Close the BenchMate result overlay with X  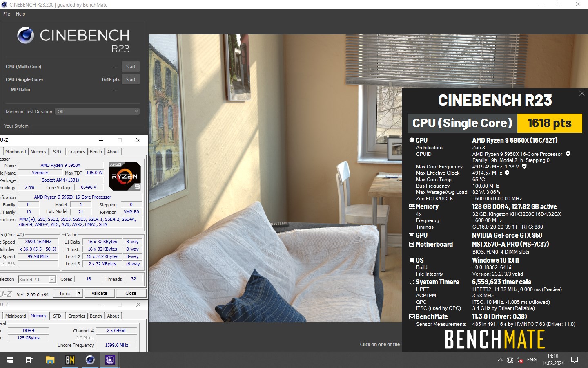[x=582, y=94]
